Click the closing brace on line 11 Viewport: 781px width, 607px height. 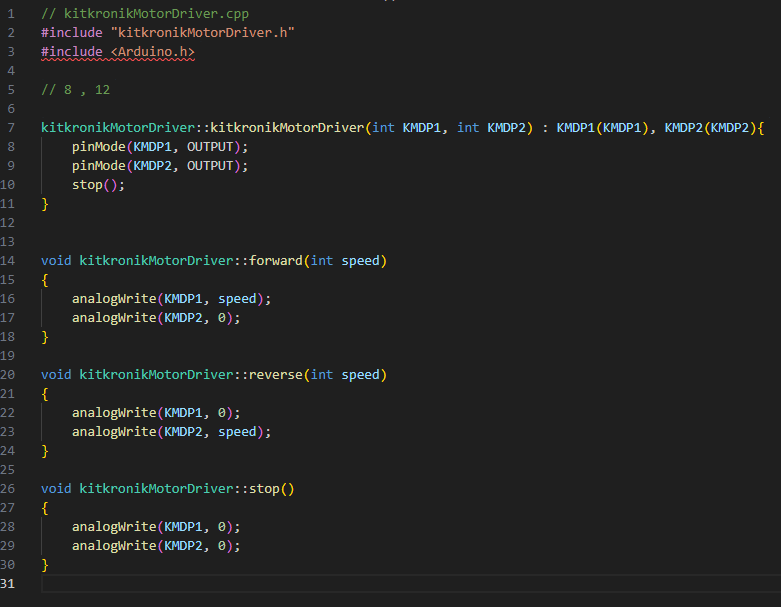click(x=45, y=204)
